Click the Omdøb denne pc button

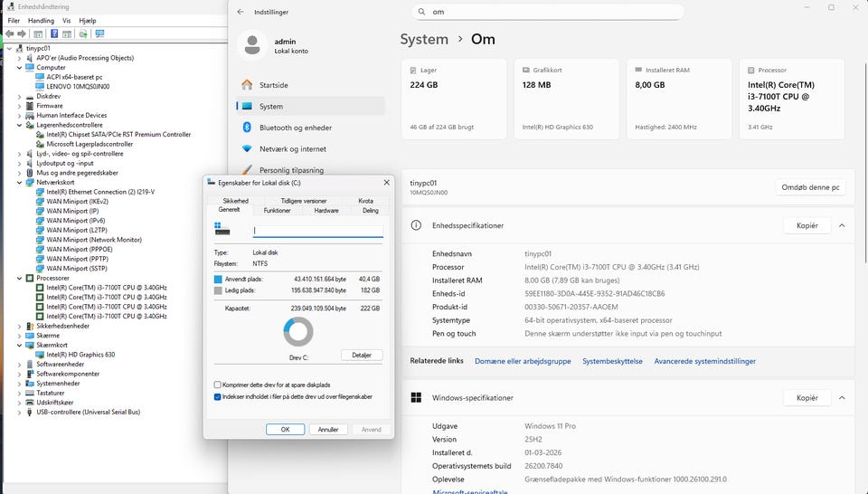coord(811,187)
